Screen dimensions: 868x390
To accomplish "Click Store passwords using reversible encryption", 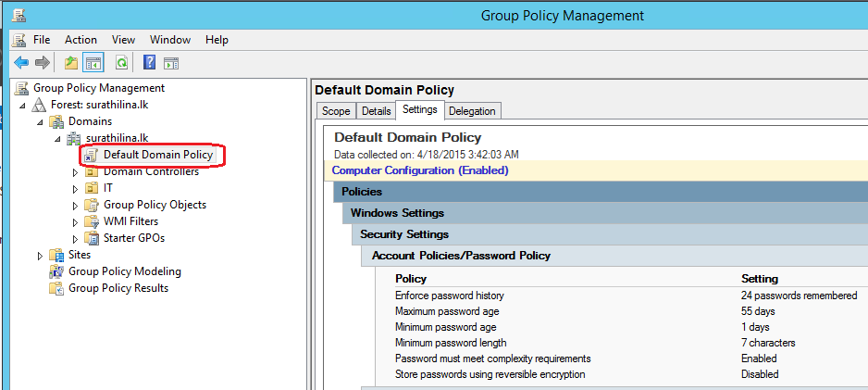I will (x=490, y=374).
